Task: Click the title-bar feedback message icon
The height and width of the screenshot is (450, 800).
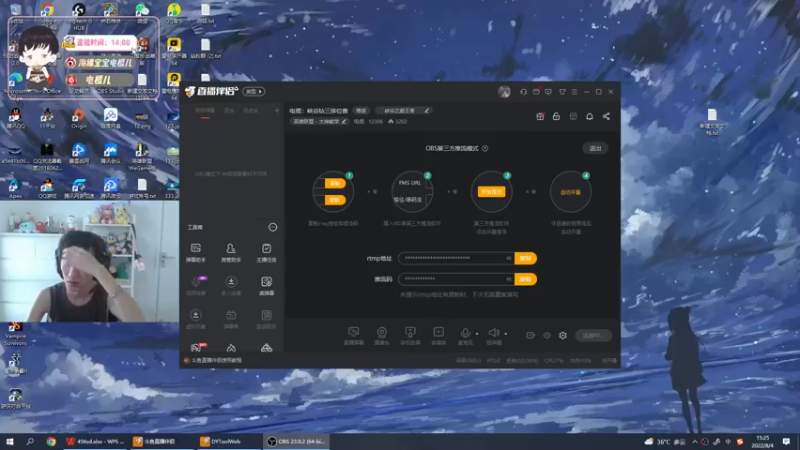Action: [548, 92]
